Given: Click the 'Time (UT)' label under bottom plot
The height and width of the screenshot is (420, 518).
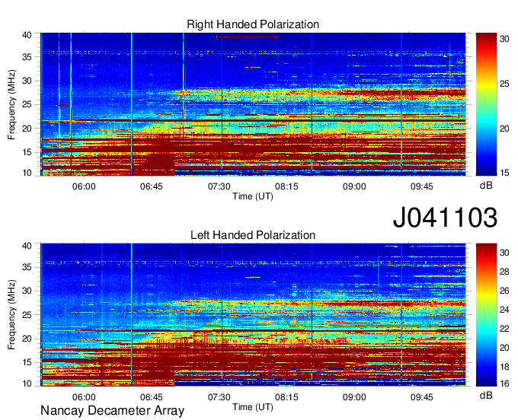Looking at the screenshot, I should (253, 407).
